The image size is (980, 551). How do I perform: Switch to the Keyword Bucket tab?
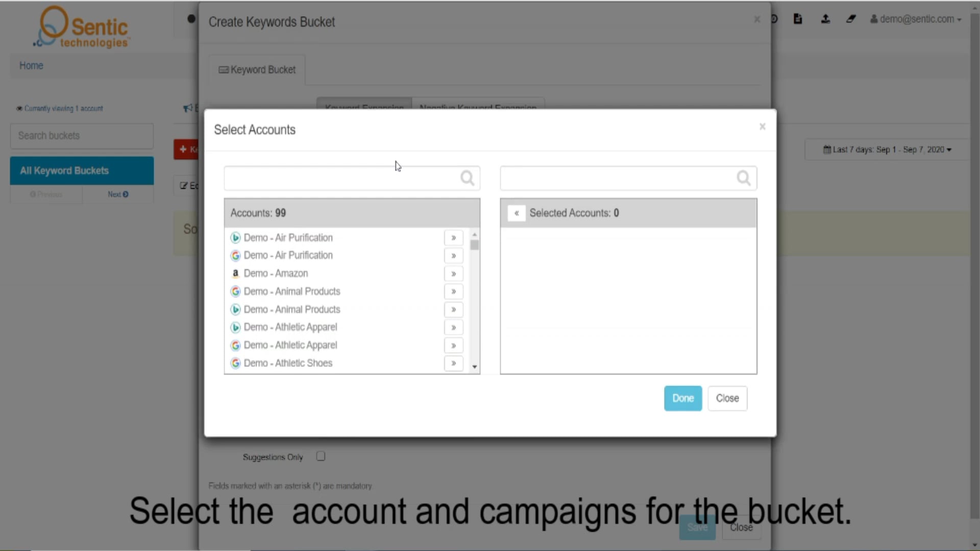pos(257,70)
